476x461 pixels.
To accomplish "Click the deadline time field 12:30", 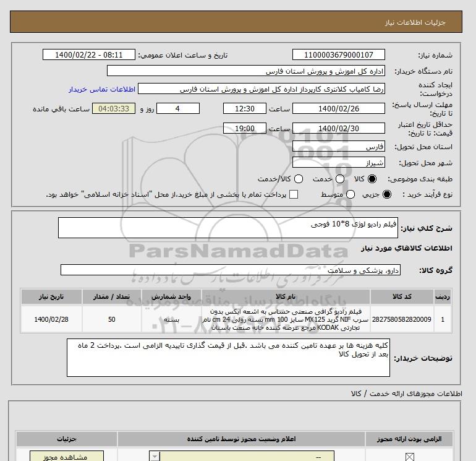I will point(245,108).
